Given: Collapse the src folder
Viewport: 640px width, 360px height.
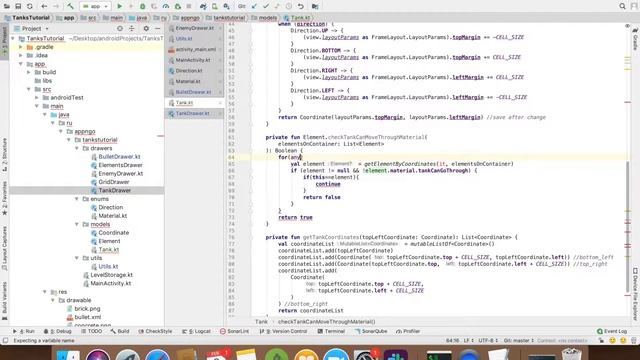Looking at the screenshot, I should click(29, 89).
